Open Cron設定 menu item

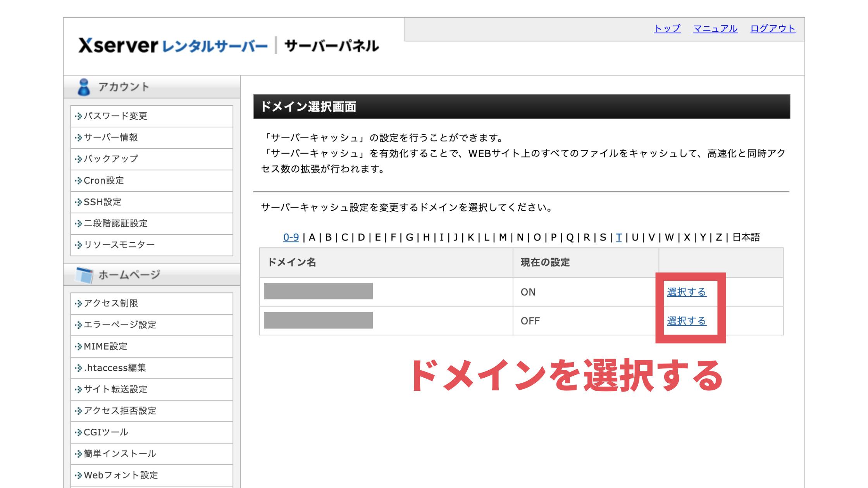click(x=152, y=180)
